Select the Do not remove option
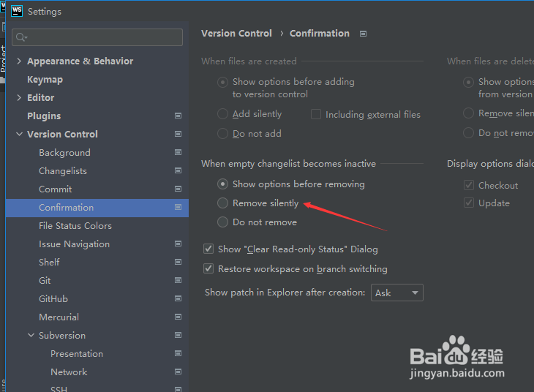534x392 pixels. 223,222
